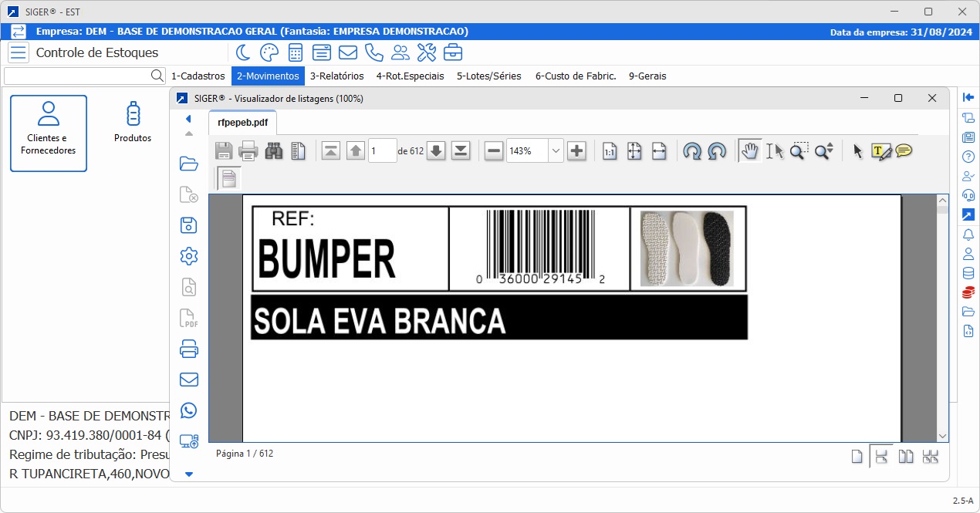Image resolution: width=980 pixels, height=513 pixels.
Task: Click the print icon in viewer toolbar
Action: tap(248, 150)
